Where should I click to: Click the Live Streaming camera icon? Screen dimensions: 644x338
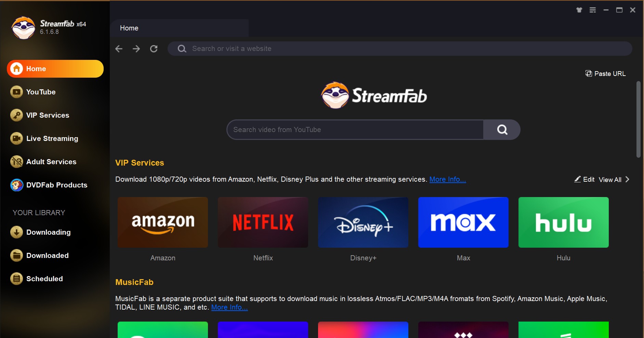pyautogui.click(x=16, y=139)
